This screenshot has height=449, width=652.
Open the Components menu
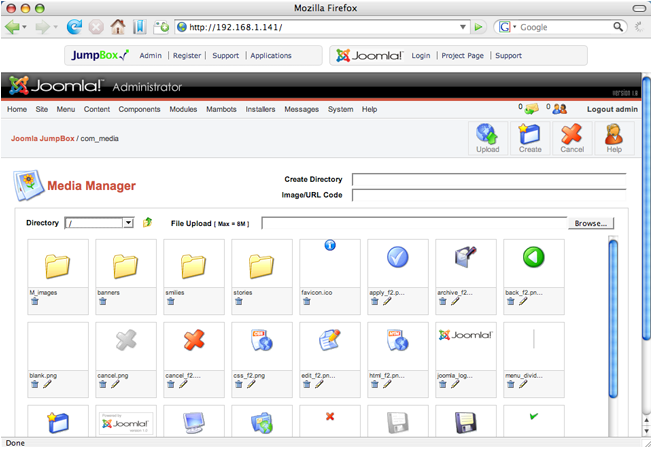[x=139, y=109]
